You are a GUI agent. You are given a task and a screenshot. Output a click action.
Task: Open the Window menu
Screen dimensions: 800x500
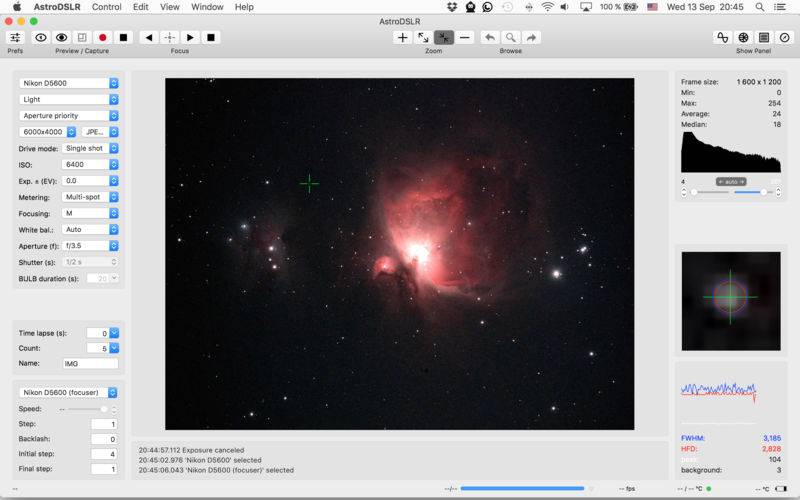coord(207,7)
